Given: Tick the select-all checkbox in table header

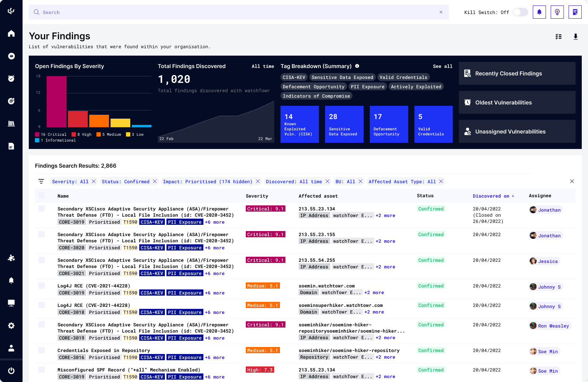Looking at the screenshot, I should (42, 195).
